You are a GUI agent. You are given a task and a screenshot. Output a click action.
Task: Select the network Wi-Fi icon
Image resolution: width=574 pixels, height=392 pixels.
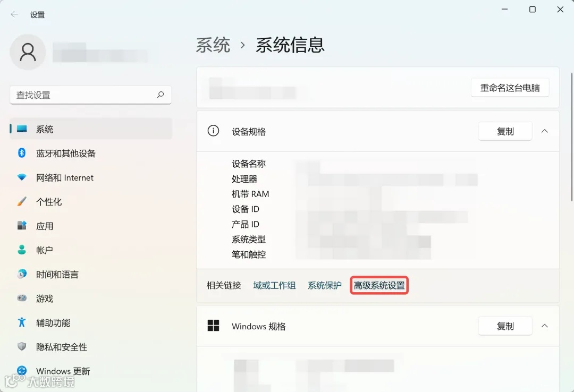tap(22, 177)
